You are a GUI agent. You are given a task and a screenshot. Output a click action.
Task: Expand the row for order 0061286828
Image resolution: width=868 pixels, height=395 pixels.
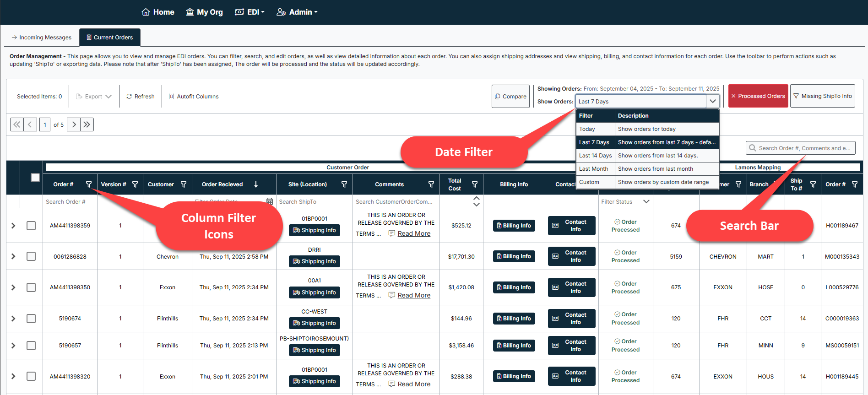click(13, 256)
